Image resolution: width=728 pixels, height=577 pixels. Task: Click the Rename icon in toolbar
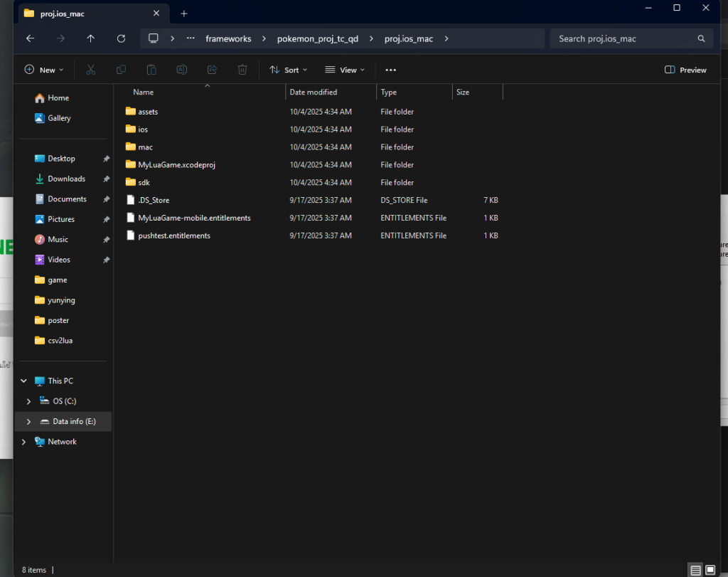pyautogui.click(x=182, y=70)
